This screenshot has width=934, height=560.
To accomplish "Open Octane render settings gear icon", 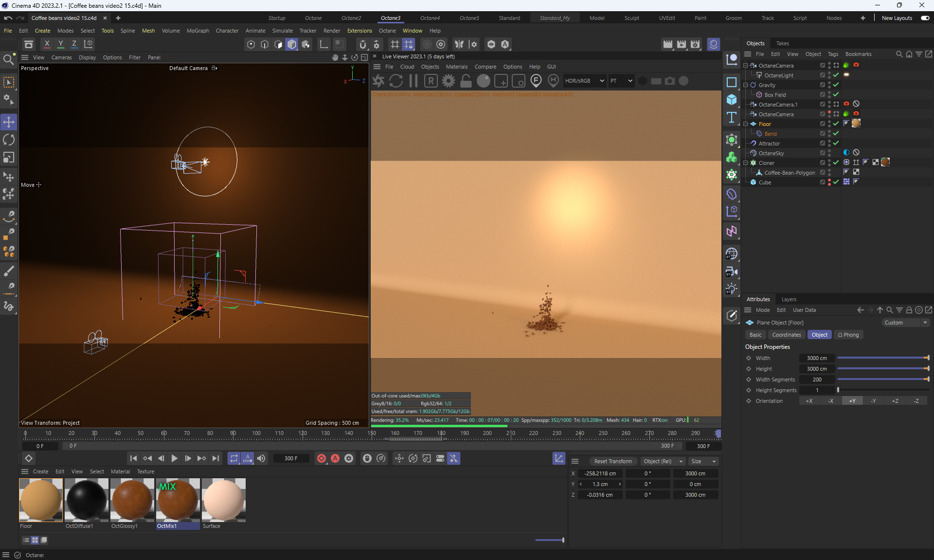I will (x=449, y=81).
